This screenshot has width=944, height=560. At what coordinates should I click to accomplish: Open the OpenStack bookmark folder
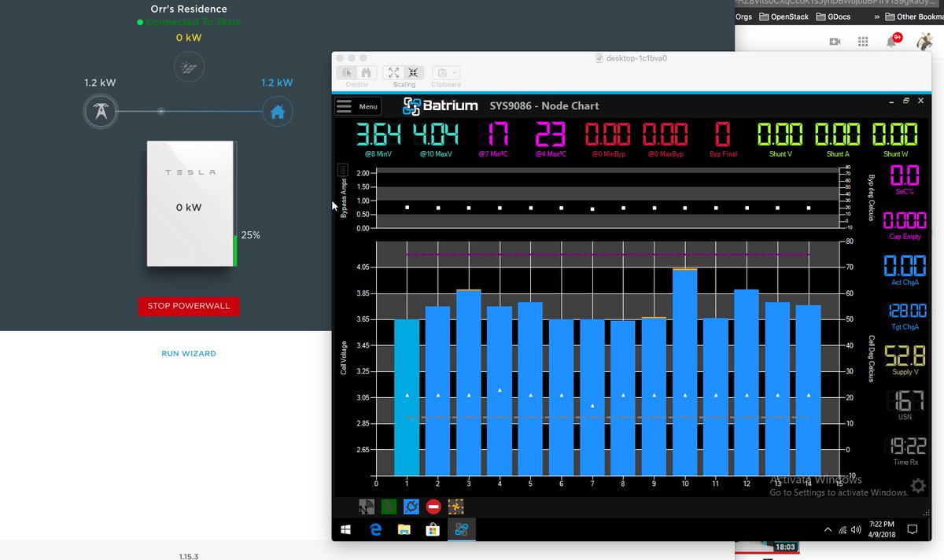pyautogui.click(x=784, y=17)
